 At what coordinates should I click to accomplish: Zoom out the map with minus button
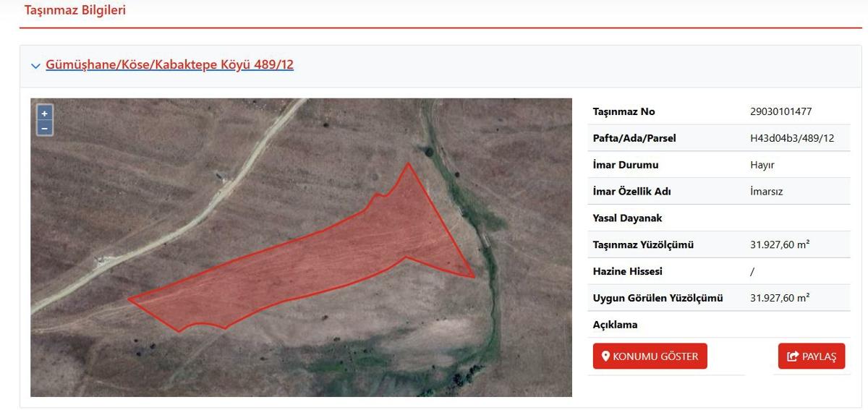pyautogui.click(x=44, y=128)
